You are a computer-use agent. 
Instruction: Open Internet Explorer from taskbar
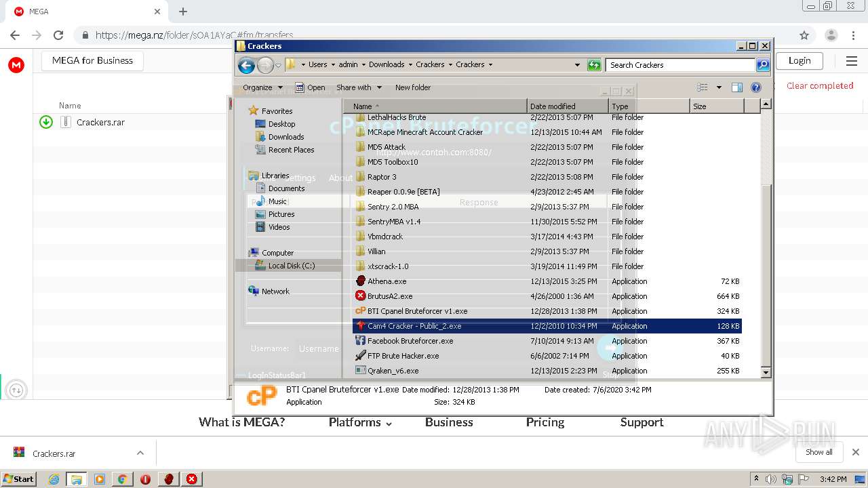pos(54,479)
